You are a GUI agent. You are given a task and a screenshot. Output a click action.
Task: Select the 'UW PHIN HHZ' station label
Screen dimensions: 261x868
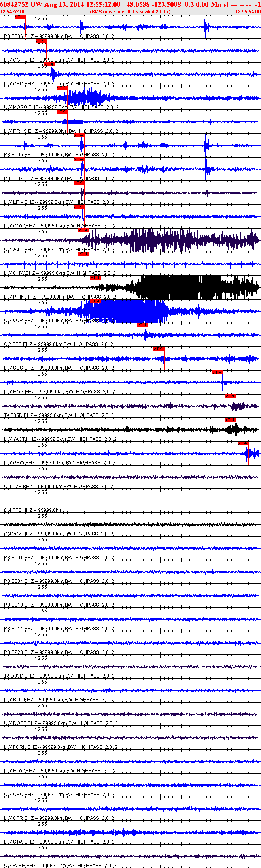20,297
